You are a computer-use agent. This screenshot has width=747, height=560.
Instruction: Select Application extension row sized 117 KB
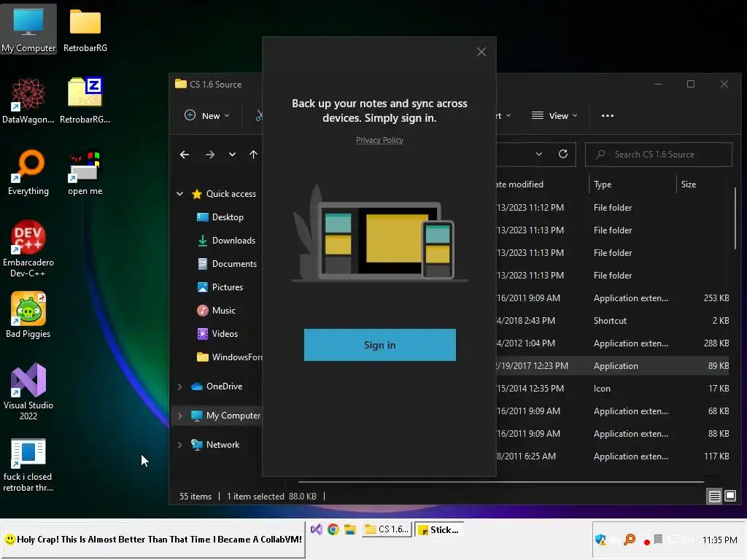pyautogui.click(x=613, y=456)
